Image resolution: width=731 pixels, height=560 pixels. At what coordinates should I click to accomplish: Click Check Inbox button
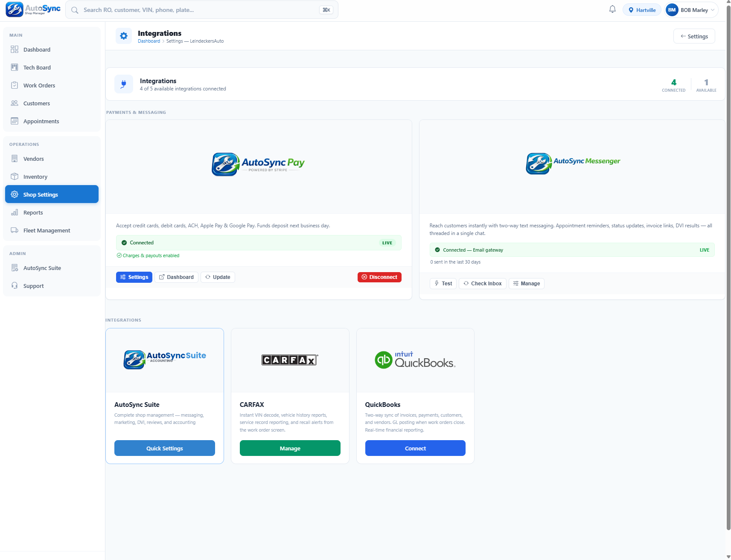pos(483,284)
